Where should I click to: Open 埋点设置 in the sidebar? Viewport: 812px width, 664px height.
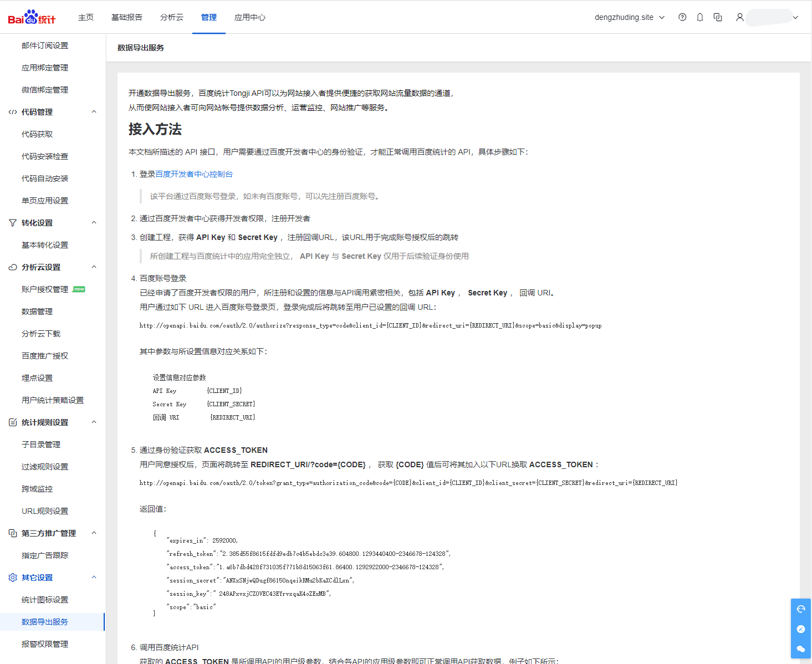pyautogui.click(x=37, y=378)
